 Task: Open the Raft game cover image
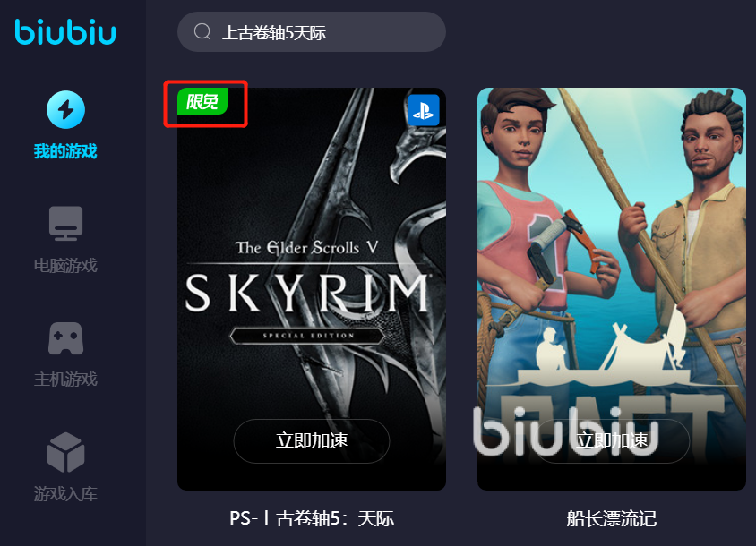[x=612, y=289]
